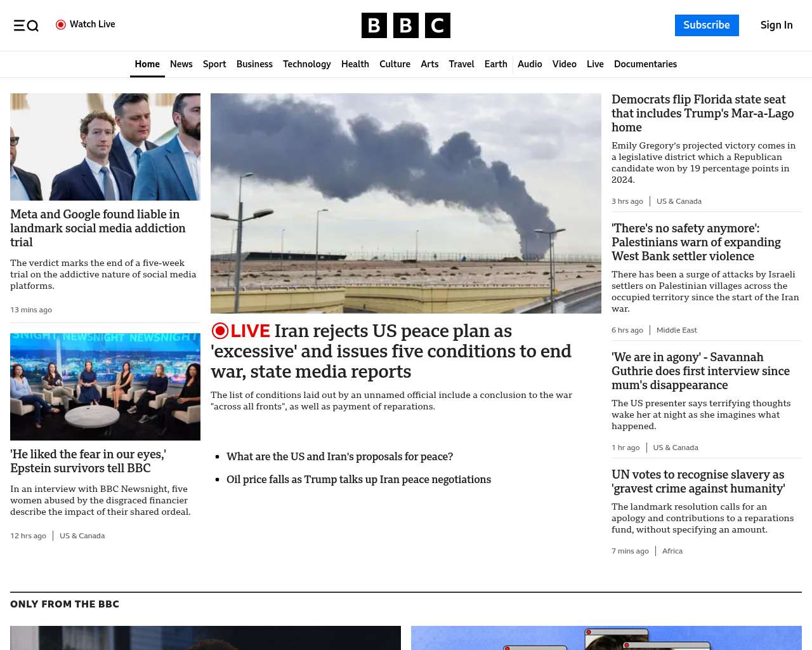Open the Zuckerberg trial photo thumbnail

pyautogui.click(x=105, y=147)
